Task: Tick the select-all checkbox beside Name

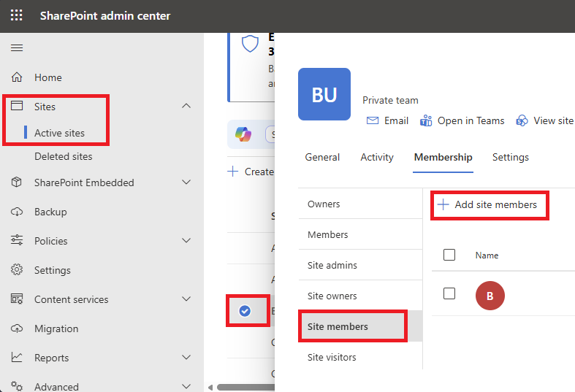Action: (449, 255)
